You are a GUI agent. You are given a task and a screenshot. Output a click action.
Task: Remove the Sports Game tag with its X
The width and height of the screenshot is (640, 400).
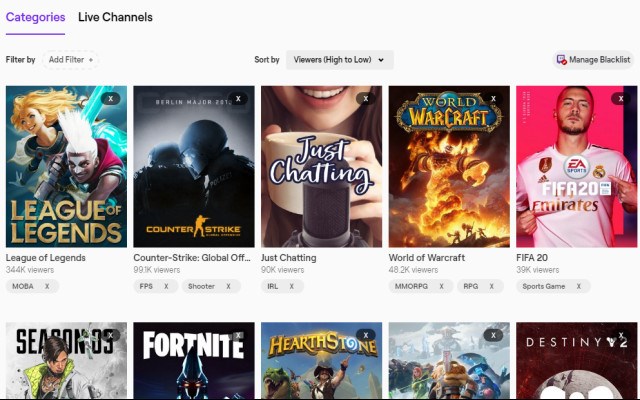(578, 286)
